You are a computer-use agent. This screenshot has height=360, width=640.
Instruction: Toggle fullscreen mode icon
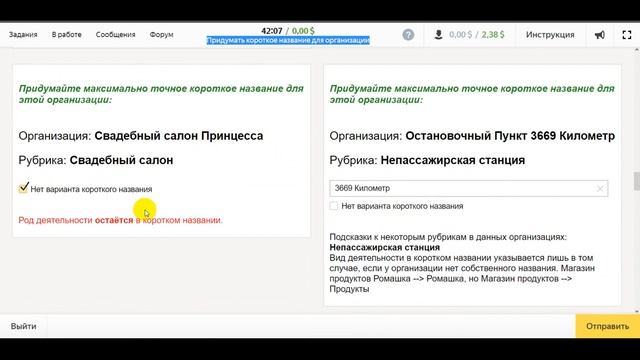click(627, 35)
